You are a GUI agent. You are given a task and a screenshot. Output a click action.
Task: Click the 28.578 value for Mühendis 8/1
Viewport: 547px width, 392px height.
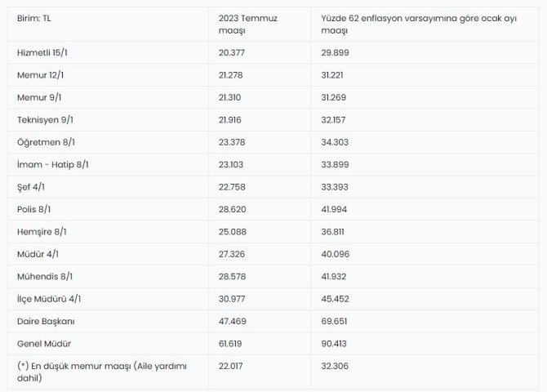(x=233, y=277)
